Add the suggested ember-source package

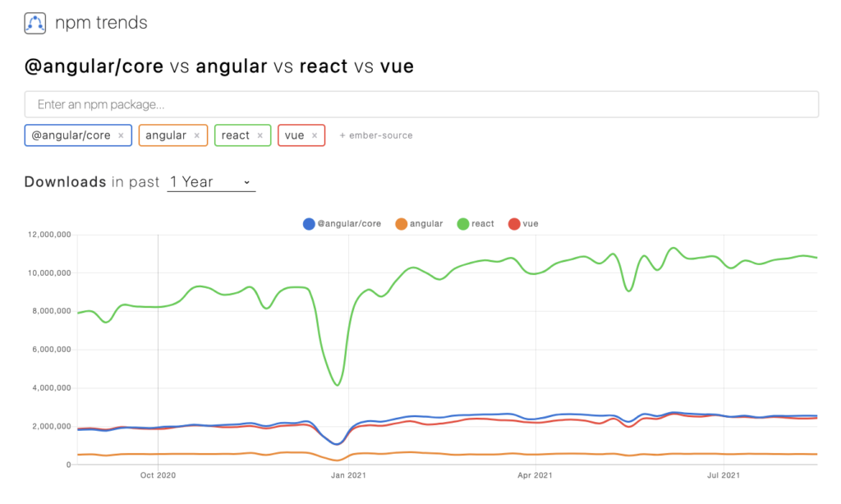(376, 135)
